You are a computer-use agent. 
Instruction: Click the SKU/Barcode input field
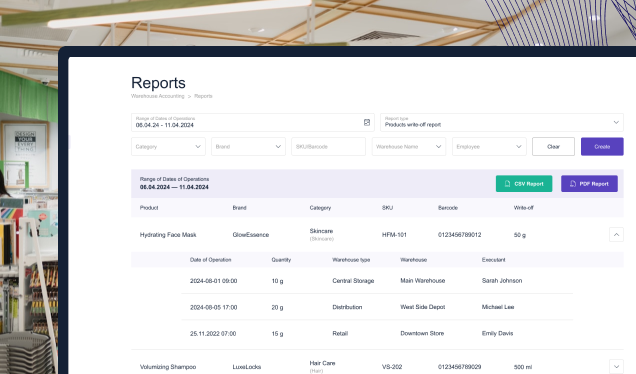pyautogui.click(x=328, y=146)
